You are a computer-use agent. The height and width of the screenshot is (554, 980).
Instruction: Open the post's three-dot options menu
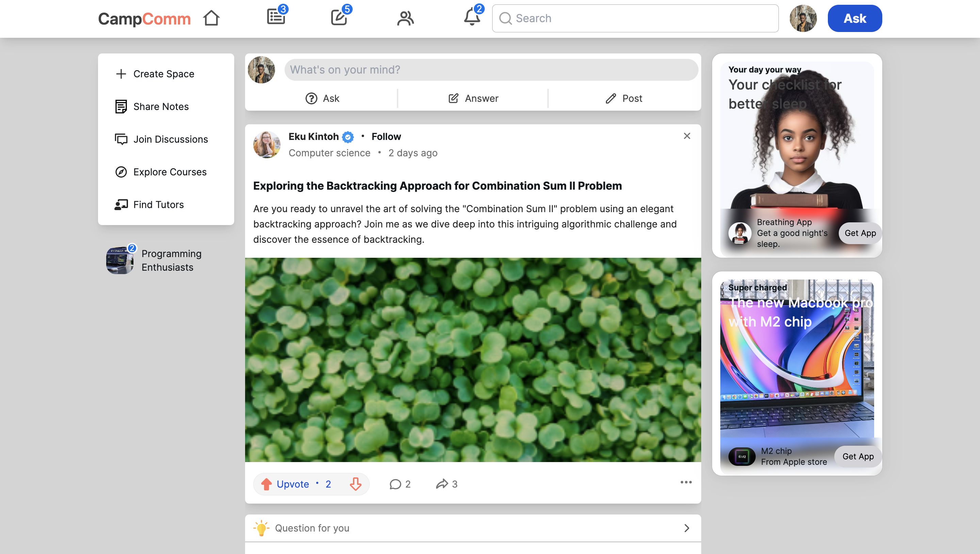click(686, 482)
